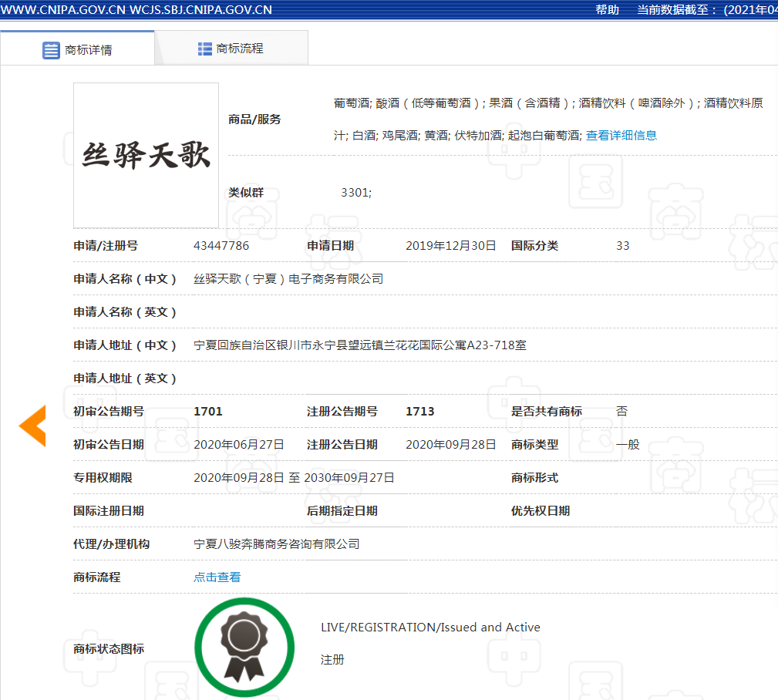Click the 注册公告期号 label
Screen dimensions: 778x700
[342, 411]
